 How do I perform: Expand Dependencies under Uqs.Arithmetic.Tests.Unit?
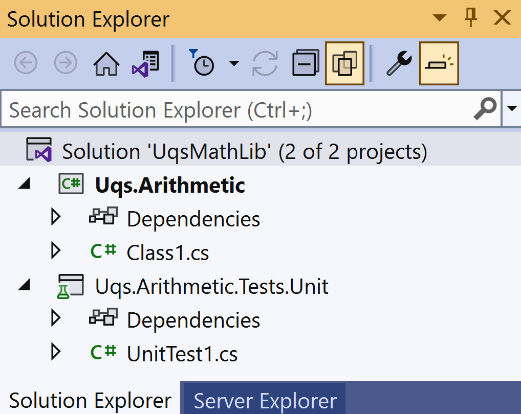55,318
